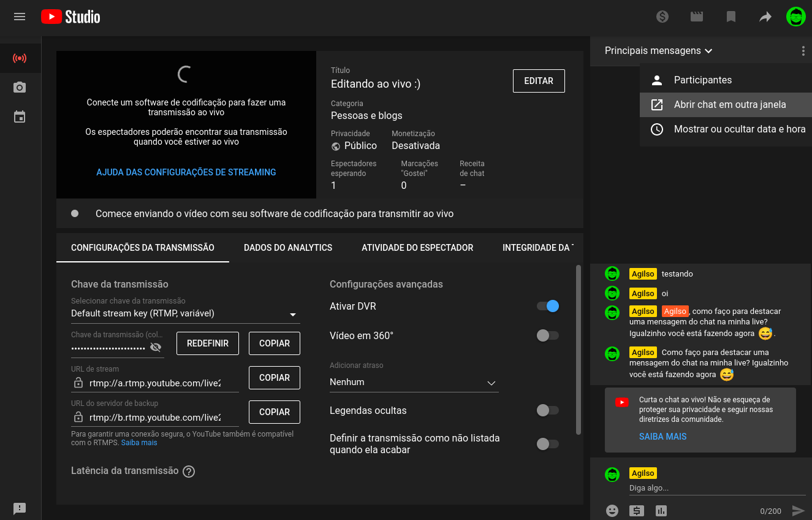Open the Webcam camera sidebar icon
Image resolution: width=812 pixels, height=520 pixels.
point(20,88)
